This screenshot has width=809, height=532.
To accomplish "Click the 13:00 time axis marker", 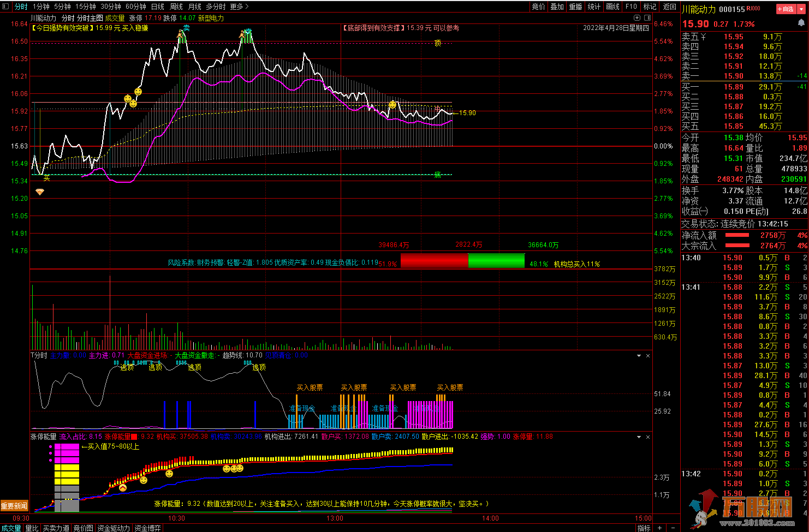I will tap(335, 518).
